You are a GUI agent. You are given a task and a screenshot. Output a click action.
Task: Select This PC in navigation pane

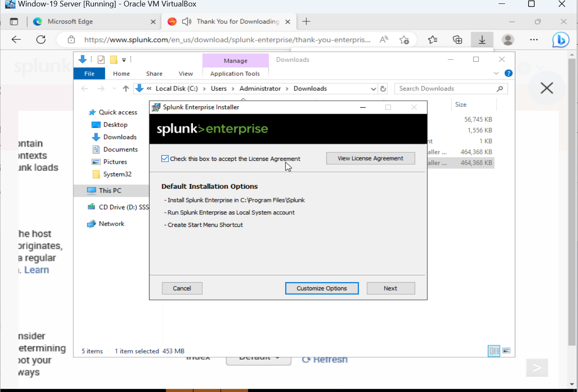click(x=110, y=190)
